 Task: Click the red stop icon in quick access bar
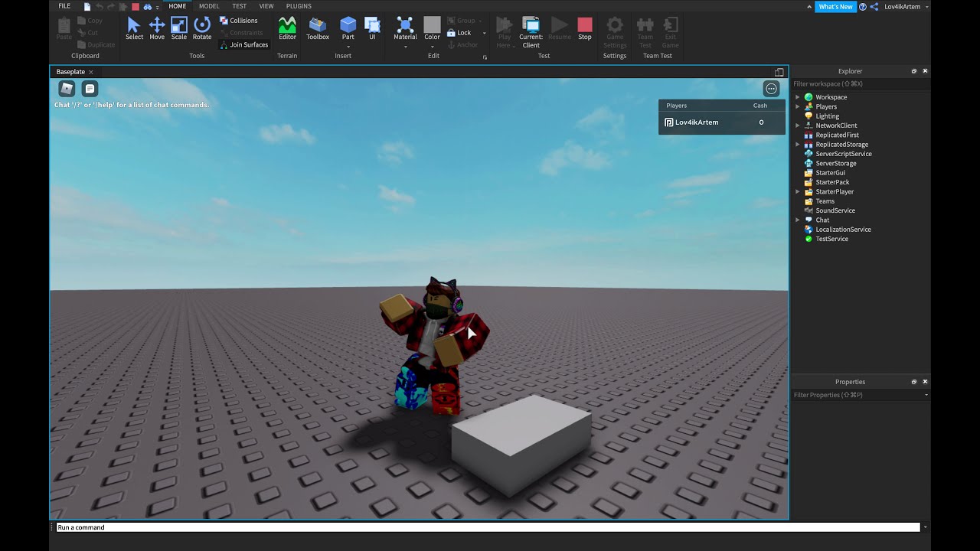point(136,6)
